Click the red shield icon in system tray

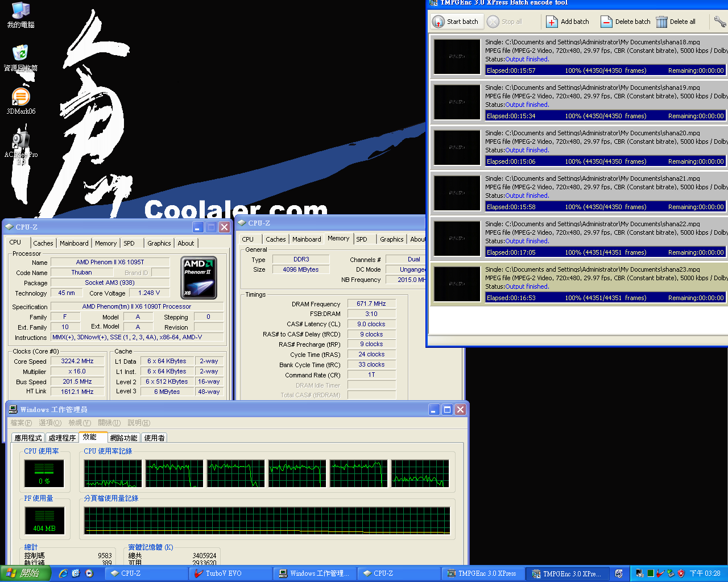pos(681,573)
